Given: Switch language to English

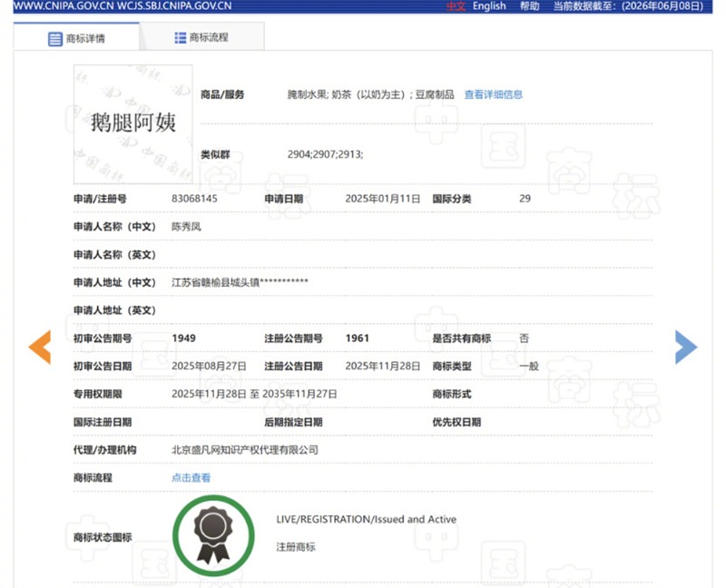Looking at the screenshot, I should coord(489,6).
